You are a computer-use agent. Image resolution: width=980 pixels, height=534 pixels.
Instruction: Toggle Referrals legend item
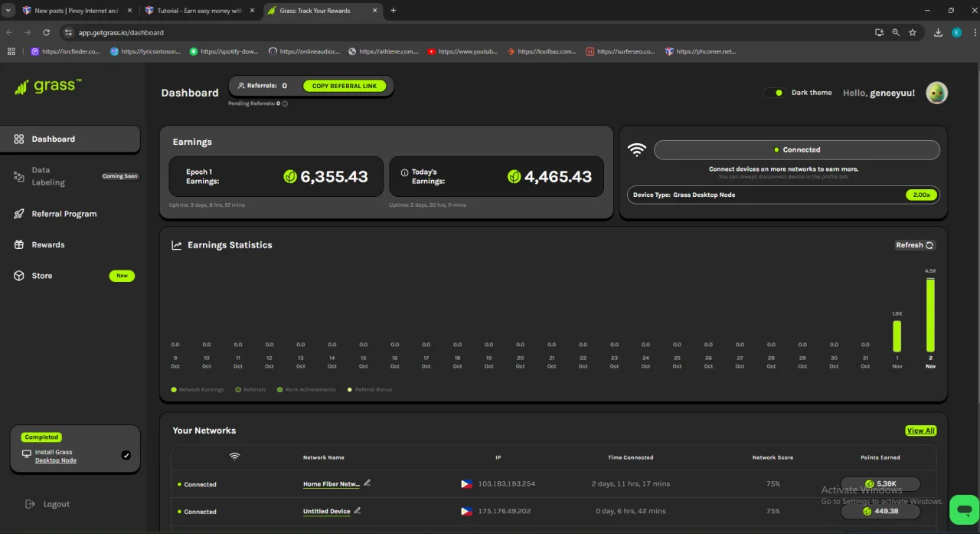click(250, 389)
